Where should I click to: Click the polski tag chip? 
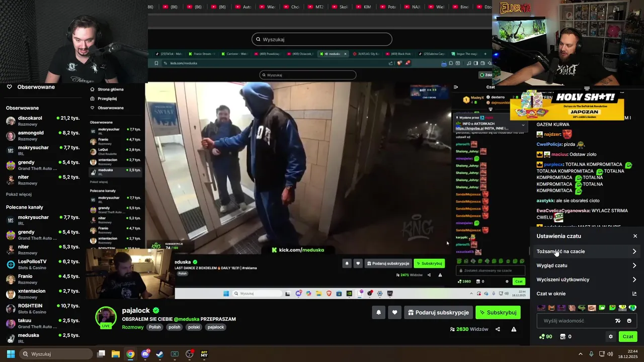(x=194, y=327)
